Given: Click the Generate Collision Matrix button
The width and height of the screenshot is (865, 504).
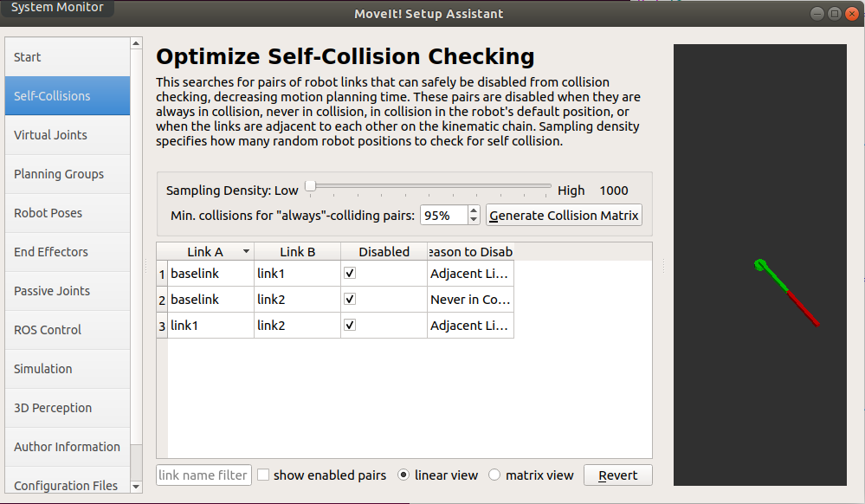Looking at the screenshot, I should coord(564,215).
